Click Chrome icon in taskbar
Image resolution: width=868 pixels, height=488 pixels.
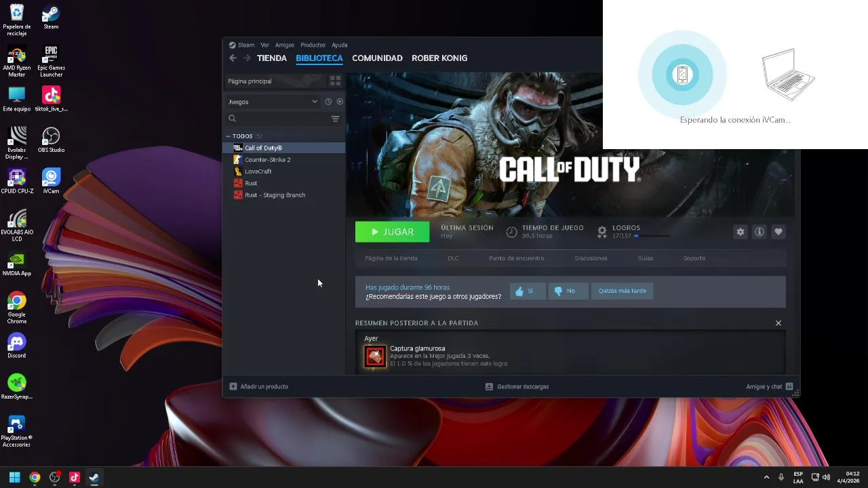coord(35,477)
